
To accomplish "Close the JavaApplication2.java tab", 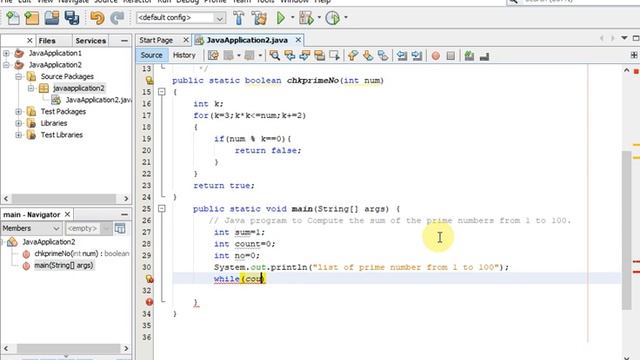I will click(298, 40).
